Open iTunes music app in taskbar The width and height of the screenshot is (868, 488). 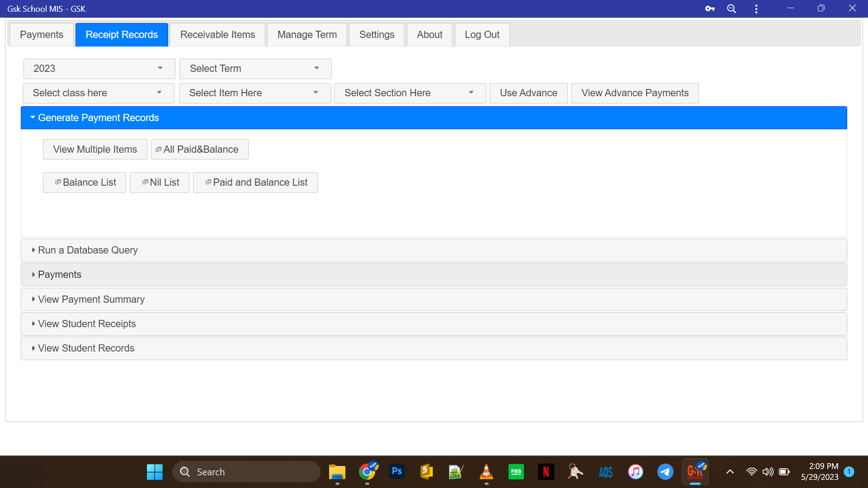click(x=635, y=472)
